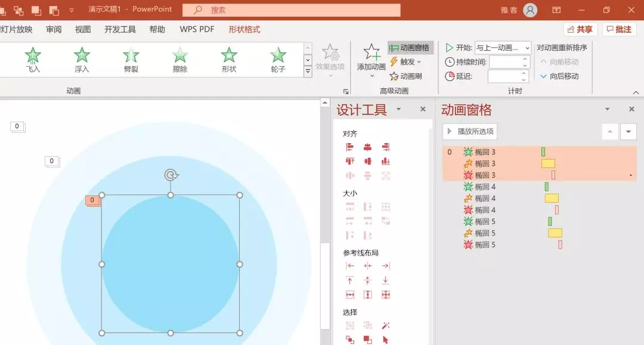The height and width of the screenshot is (345, 644).
Task: Open ribbon display options in title bar
Action: (x=556, y=10)
